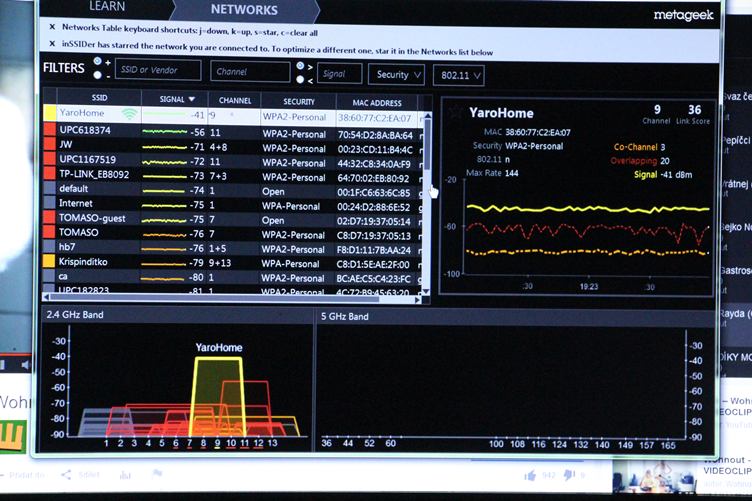Dismiss the starred network notice

[52, 44]
